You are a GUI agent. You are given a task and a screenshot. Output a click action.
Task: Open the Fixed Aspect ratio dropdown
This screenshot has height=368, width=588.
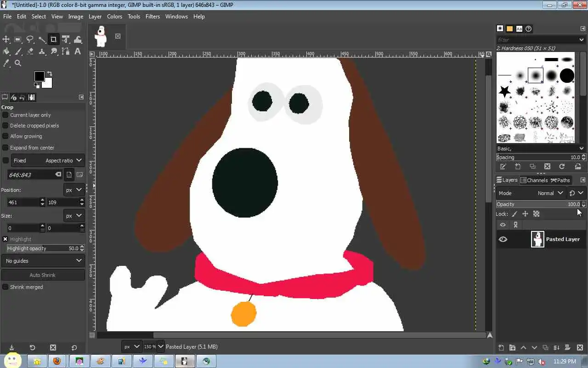click(48, 161)
